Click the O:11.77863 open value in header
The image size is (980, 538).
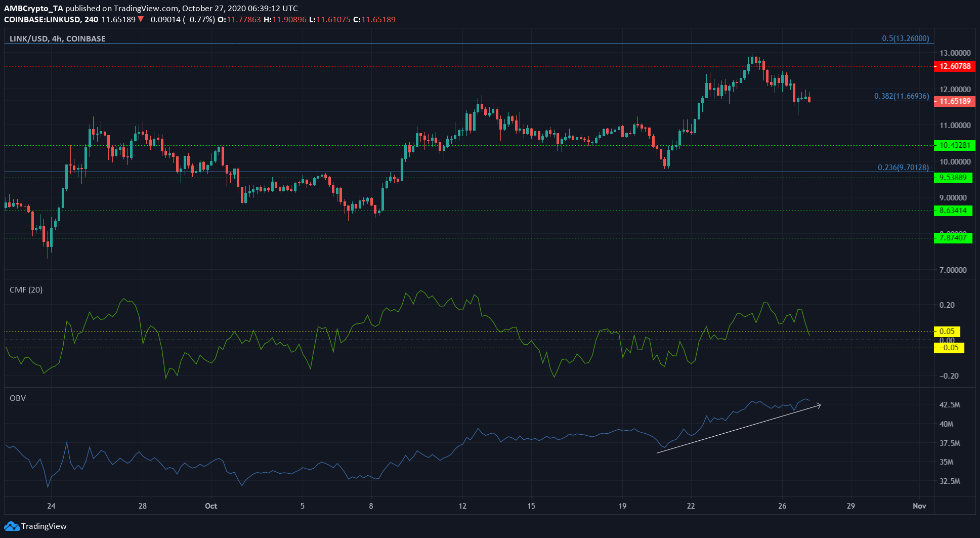click(239, 20)
